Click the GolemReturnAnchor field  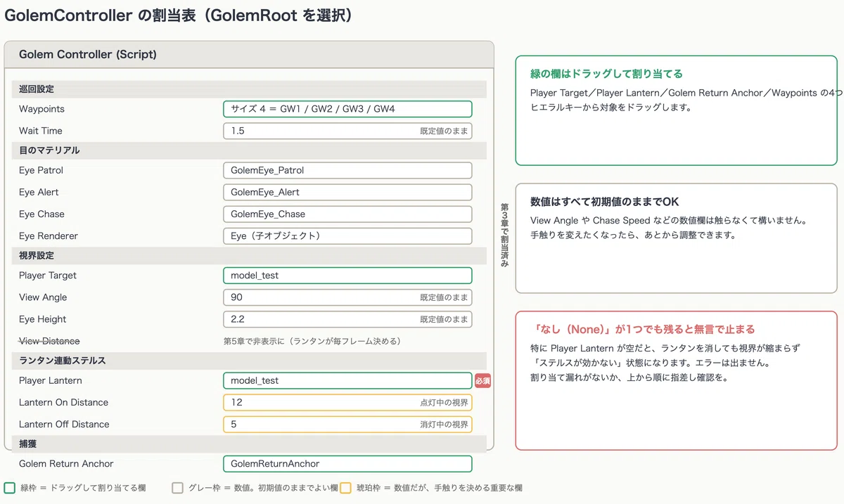tap(347, 464)
